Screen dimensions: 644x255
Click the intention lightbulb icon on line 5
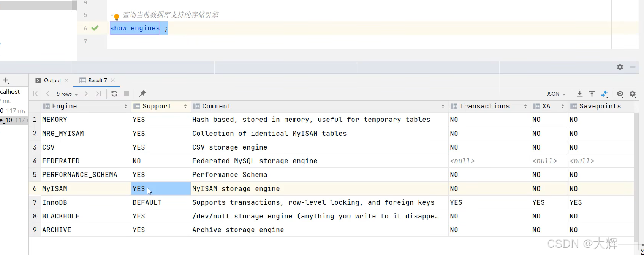pos(117,17)
